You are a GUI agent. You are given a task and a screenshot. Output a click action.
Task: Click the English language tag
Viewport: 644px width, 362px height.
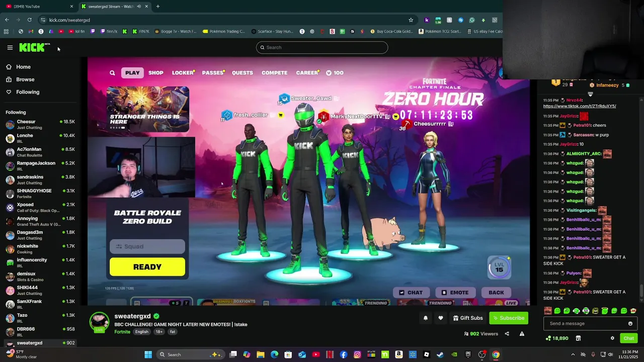point(141,332)
